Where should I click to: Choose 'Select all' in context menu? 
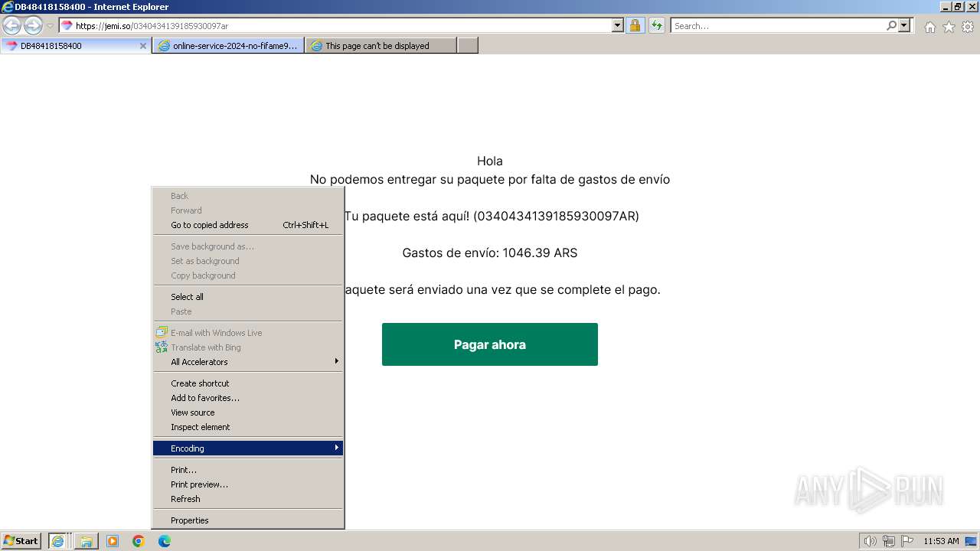click(x=248, y=297)
